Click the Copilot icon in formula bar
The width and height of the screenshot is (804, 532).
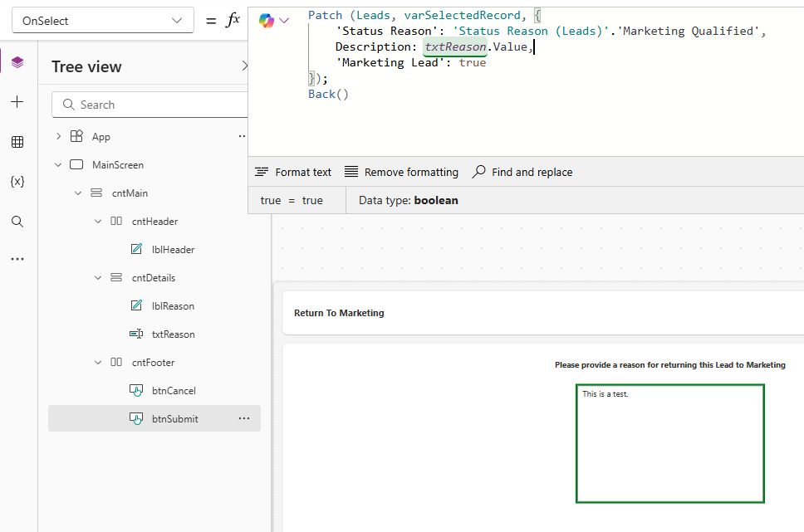(x=266, y=20)
